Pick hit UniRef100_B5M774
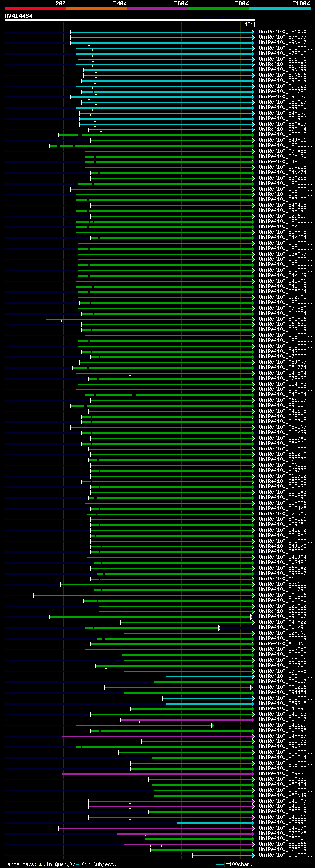The width and height of the screenshot is (315, 868). (283, 368)
